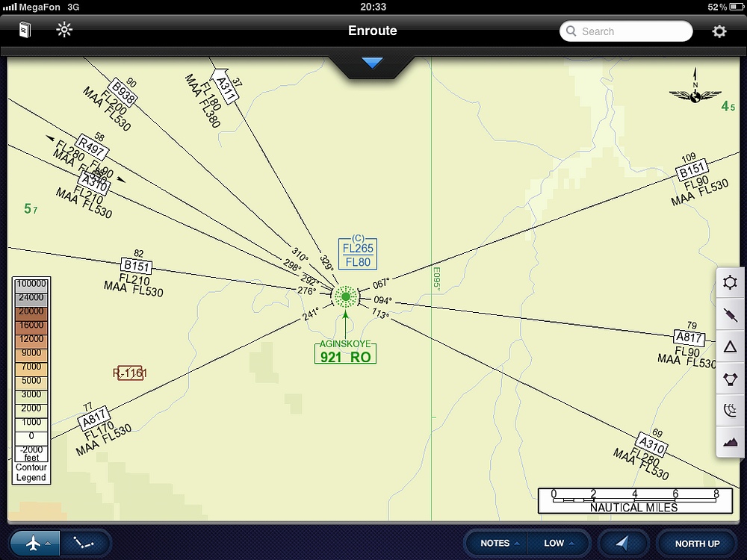Tap the navaids hexagon icon
This screenshot has width=747, height=560.
click(x=731, y=379)
